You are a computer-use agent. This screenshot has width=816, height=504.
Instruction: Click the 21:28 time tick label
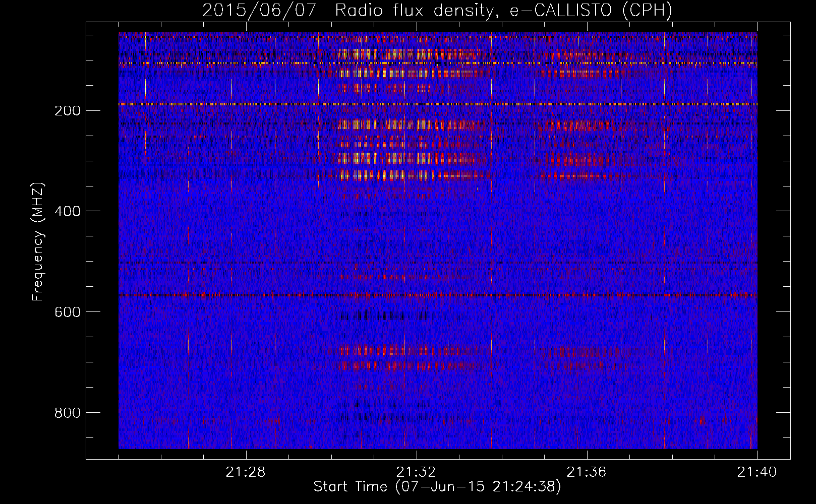point(246,472)
